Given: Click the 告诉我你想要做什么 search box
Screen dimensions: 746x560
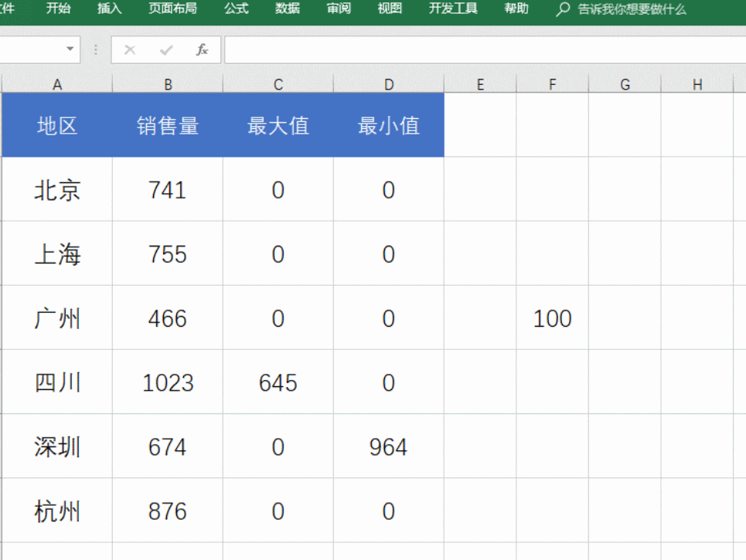Looking at the screenshot, I should pos(632,9).
